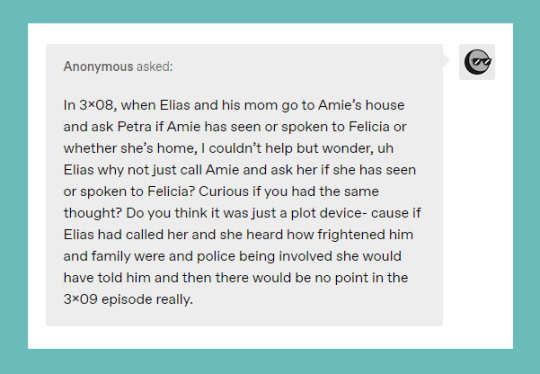Click the word 'frightened'
Viewport: 540px width, 374px height.
click(x=351, y=235)
